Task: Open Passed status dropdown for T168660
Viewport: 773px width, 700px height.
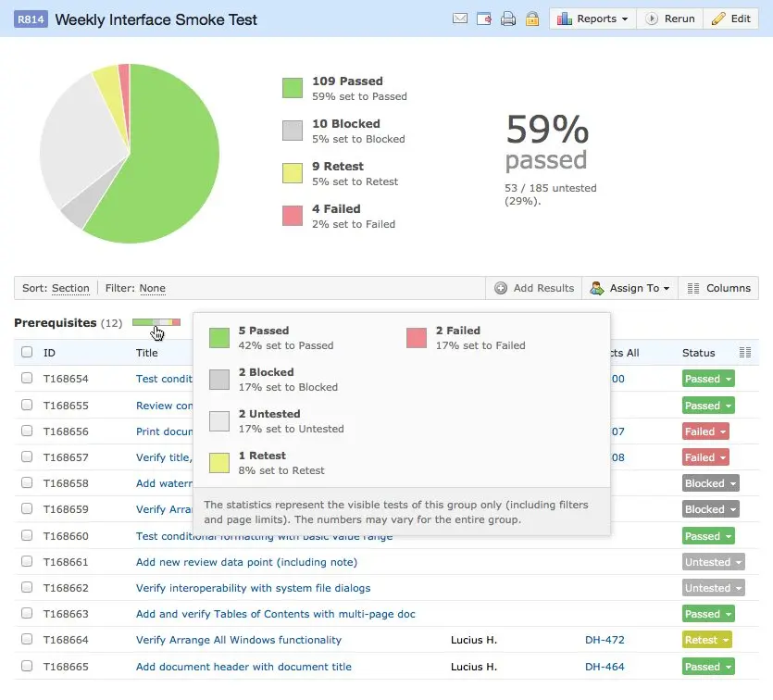Action: click(x=708, y=536)
